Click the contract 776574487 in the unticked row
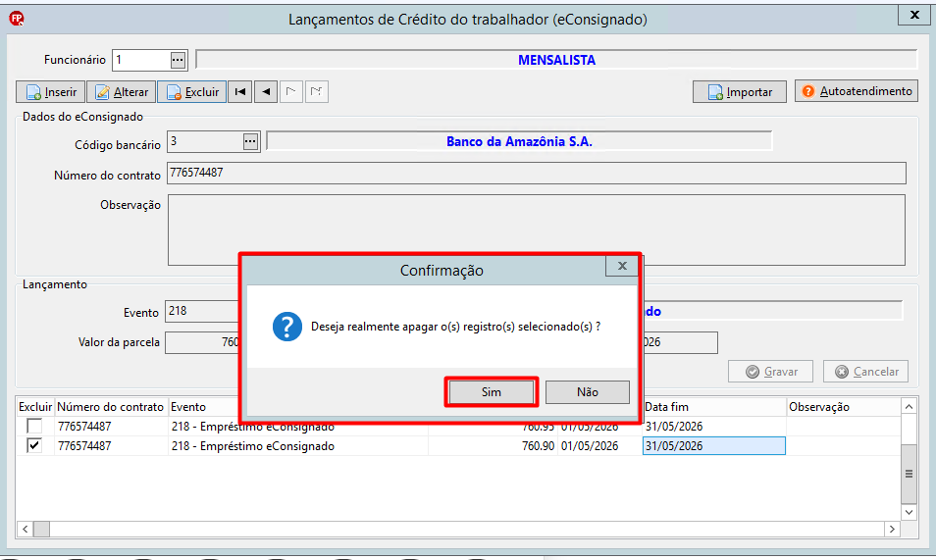 (84, 427)
